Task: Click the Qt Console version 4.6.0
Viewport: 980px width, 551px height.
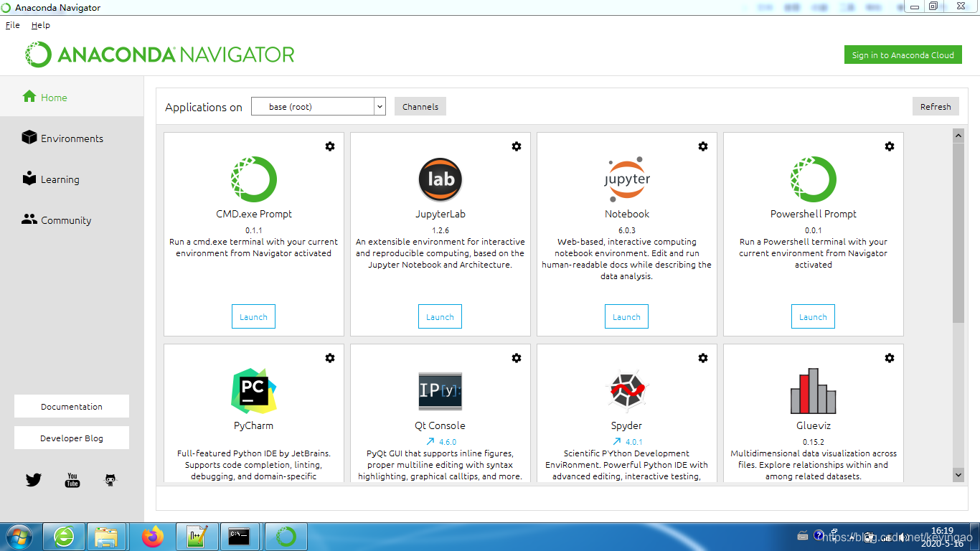Action: pyautogui.click(x=448, y=442)
